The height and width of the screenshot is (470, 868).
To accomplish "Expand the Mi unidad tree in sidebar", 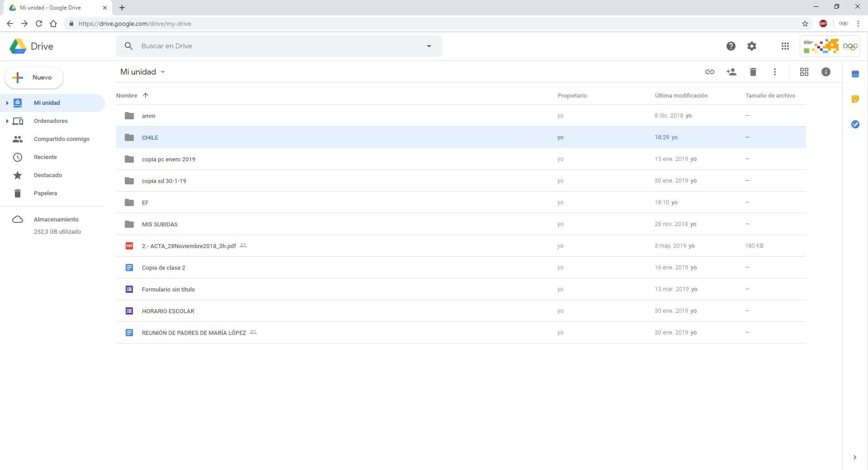I will pyautogui.click(x=7, y=103).
